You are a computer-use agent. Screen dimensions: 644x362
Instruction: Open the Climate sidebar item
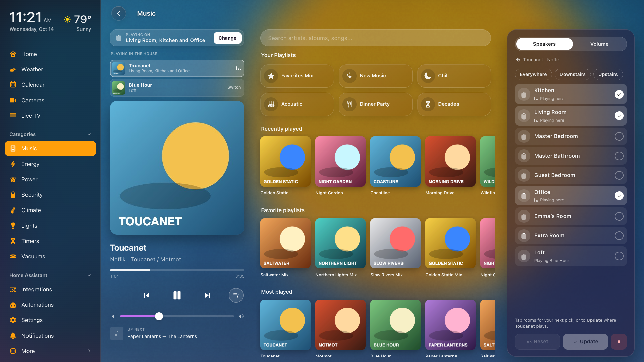point(50,210)
